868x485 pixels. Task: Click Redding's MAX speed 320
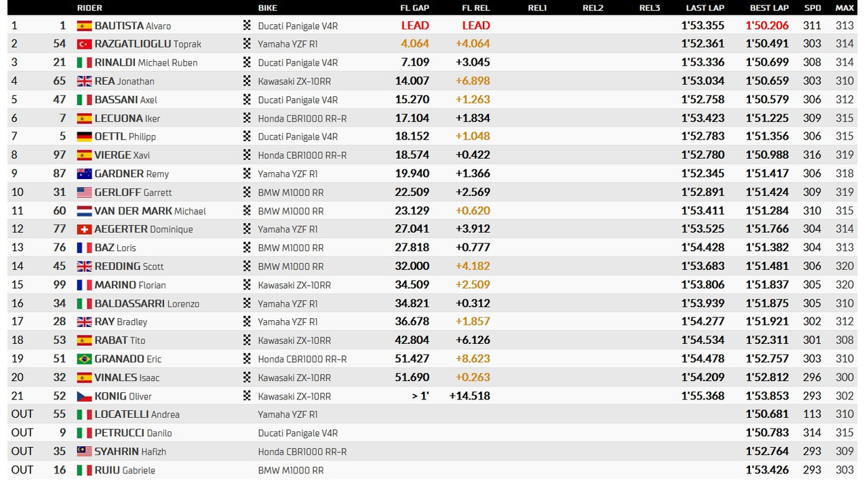tap(845, 267)
